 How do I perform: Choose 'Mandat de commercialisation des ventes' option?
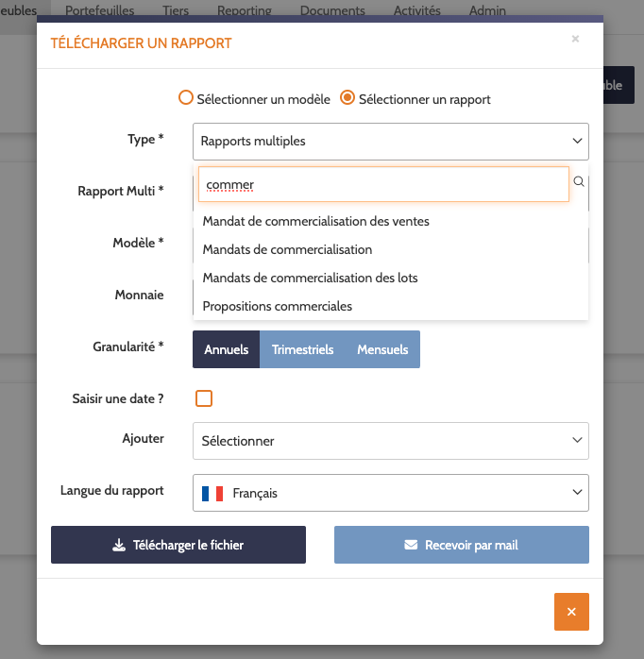click(x=316, y=222)
